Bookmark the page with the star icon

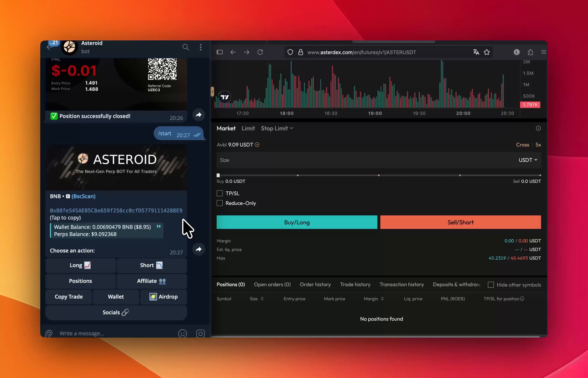point(487,52)
